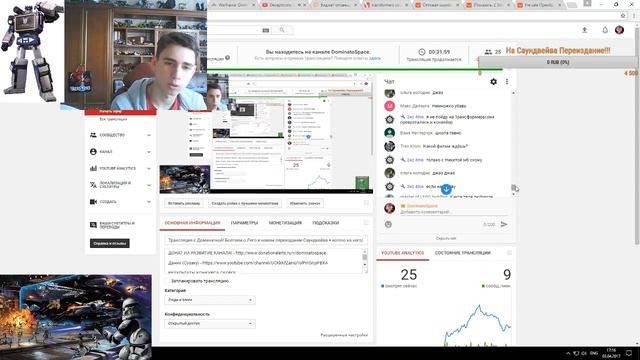This screenshot has height=360, width=640.
Task: Open the Конфиденциальность dropdown
Action: (210, 324)
